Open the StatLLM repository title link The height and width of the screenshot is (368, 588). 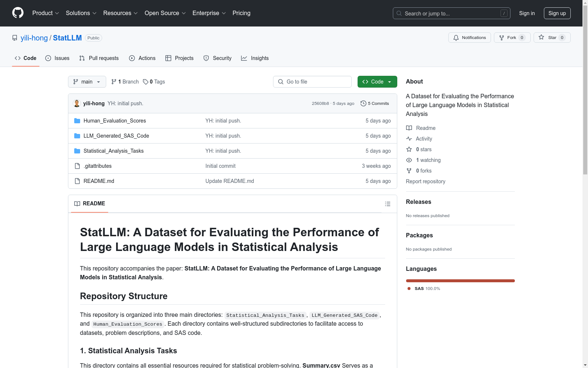pyautogui.click(x=67, y=38)
